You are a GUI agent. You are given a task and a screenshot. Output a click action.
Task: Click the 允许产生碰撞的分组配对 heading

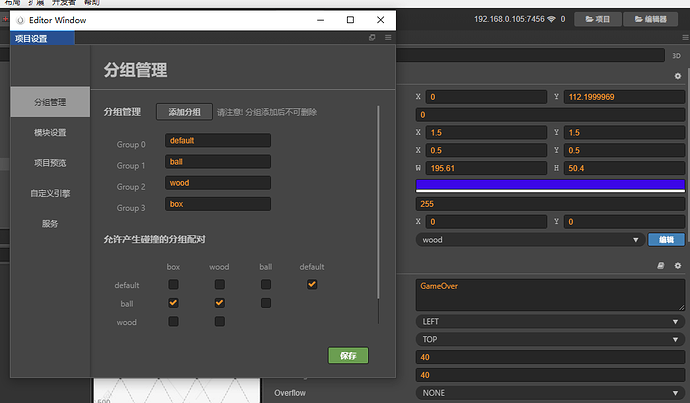click(154, 239)
